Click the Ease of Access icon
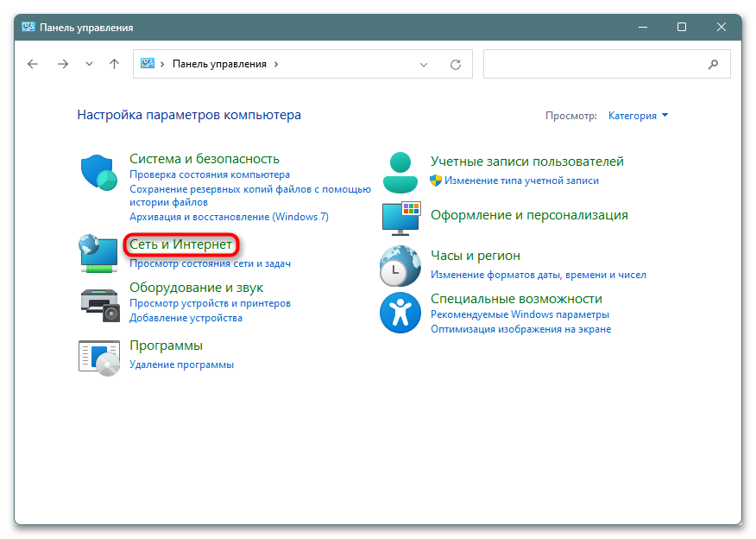This screenshot has height=539, width=756. [400, 313]
